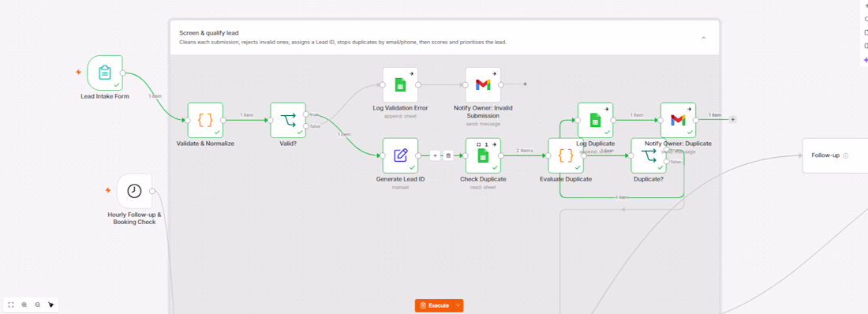Image resolution: width=868 pixels, height=314 pixels.
Task: Open the Generate Lead ID edit node
Action: click(400, 155)
